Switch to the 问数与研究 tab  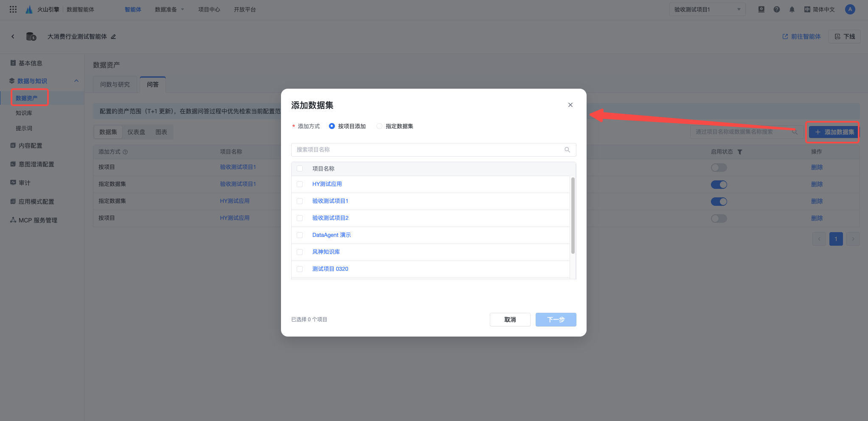(x=115, y=84)
